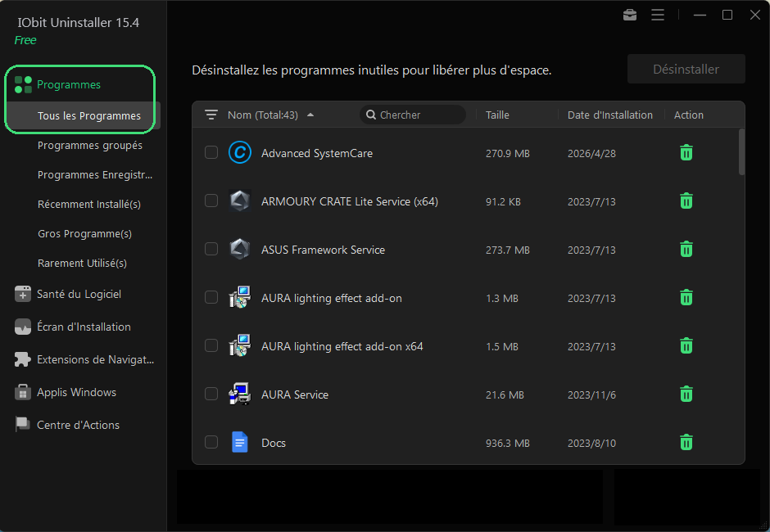
Task: Click trash icon for Advanced SystemCare
Action: tap(686, 152)
